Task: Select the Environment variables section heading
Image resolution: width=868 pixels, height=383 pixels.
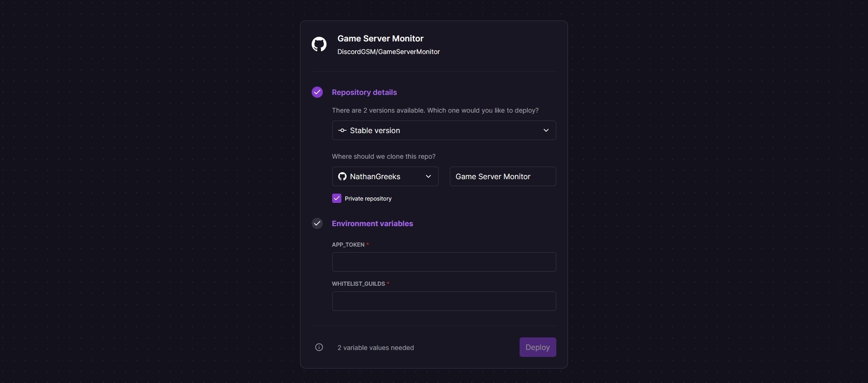Action: tap(372, 223)
